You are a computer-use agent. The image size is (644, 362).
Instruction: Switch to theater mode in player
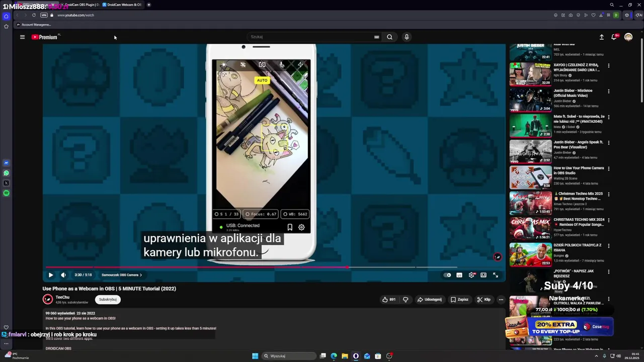tap(484, 275)
